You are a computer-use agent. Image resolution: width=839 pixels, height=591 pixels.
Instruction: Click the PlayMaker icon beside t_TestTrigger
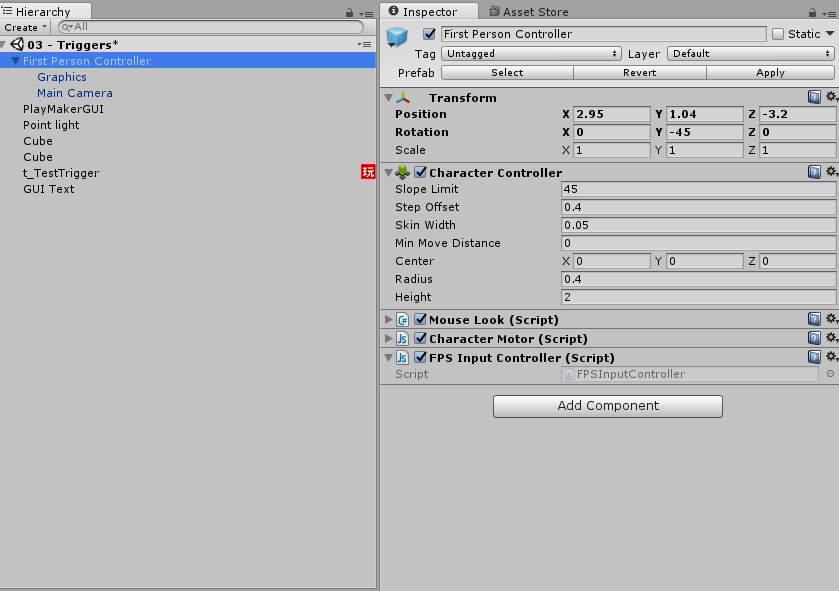[368, 172]
